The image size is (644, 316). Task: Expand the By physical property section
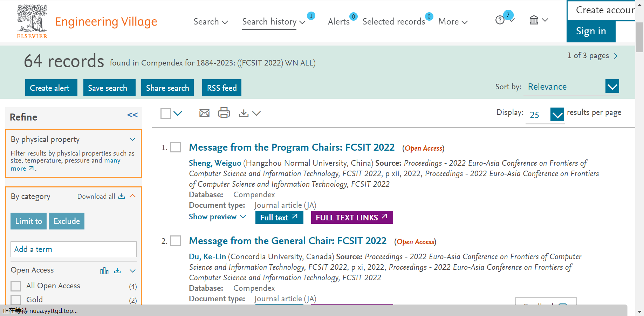(x=132, y=139)
